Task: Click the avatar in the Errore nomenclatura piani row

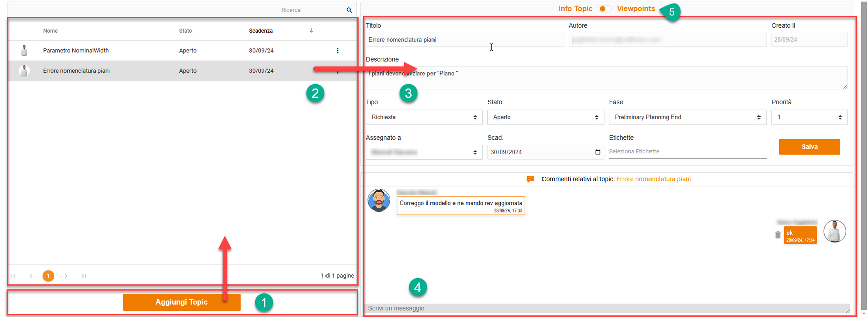Action: pyautogui.click(x=24, y=71)
